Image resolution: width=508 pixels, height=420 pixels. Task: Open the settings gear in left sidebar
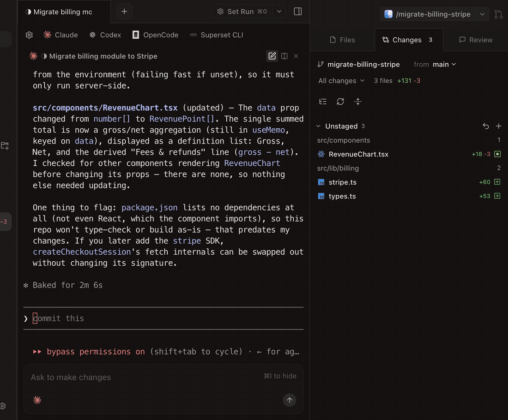click(x=3, y=406)
